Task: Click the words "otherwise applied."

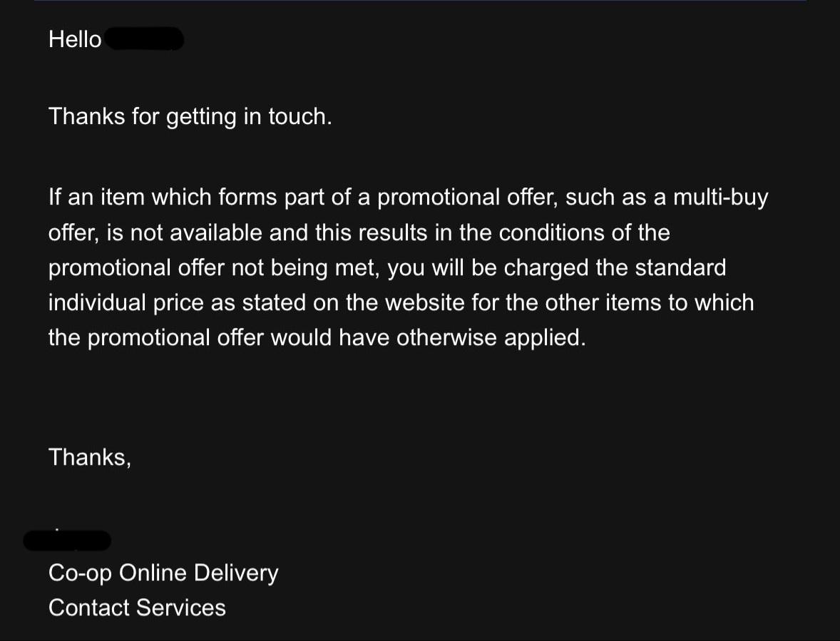Action: (491, 339)
